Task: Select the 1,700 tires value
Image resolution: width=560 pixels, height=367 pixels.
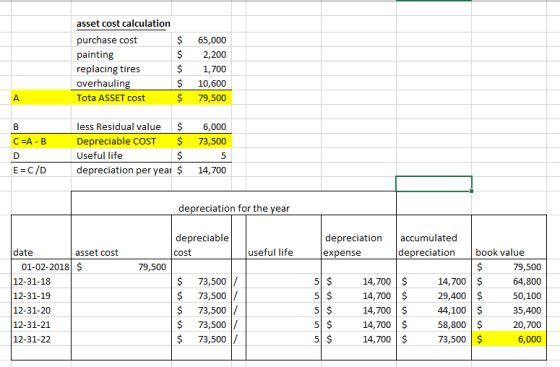Action: tap(201, 69)
